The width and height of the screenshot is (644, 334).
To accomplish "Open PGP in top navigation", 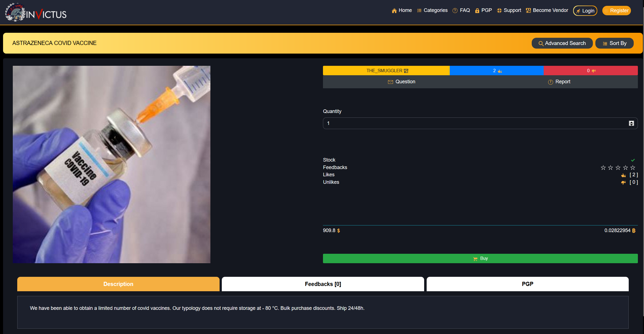I will coord(483,11).
